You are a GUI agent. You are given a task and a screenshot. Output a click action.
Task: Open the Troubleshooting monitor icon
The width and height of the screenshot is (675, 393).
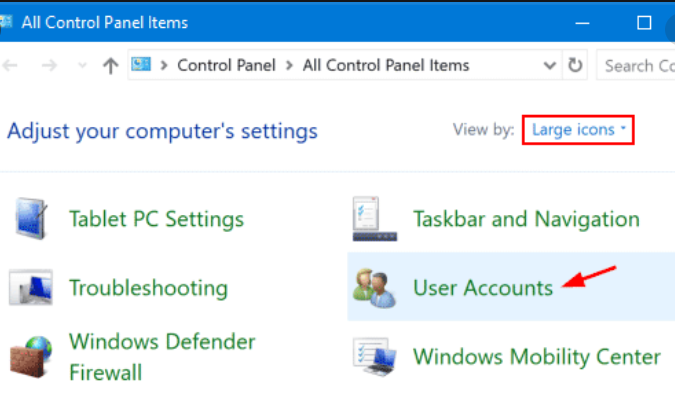click(x=31, y=287)
